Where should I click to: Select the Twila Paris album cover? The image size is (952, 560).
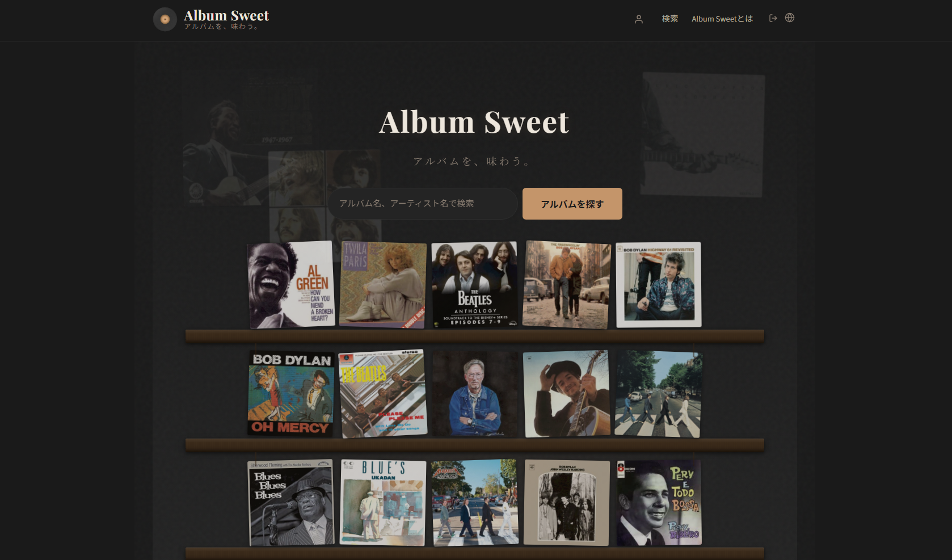[x=382, y=285]
